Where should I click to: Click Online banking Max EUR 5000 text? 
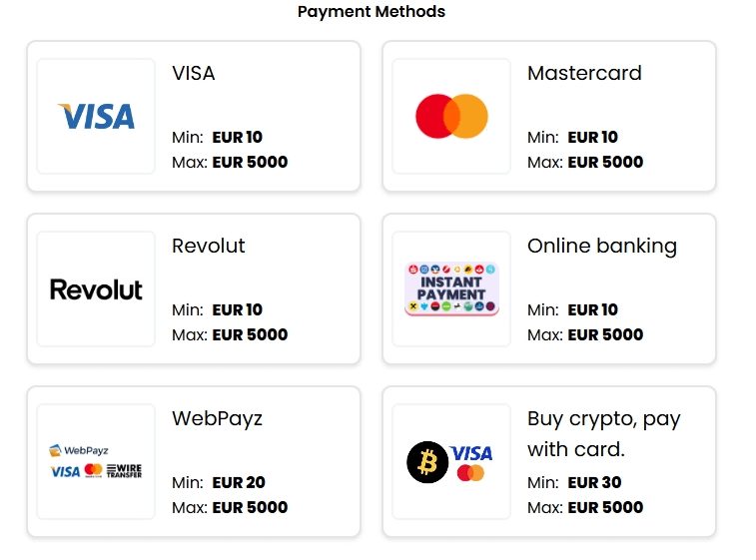tap(585, 334)
